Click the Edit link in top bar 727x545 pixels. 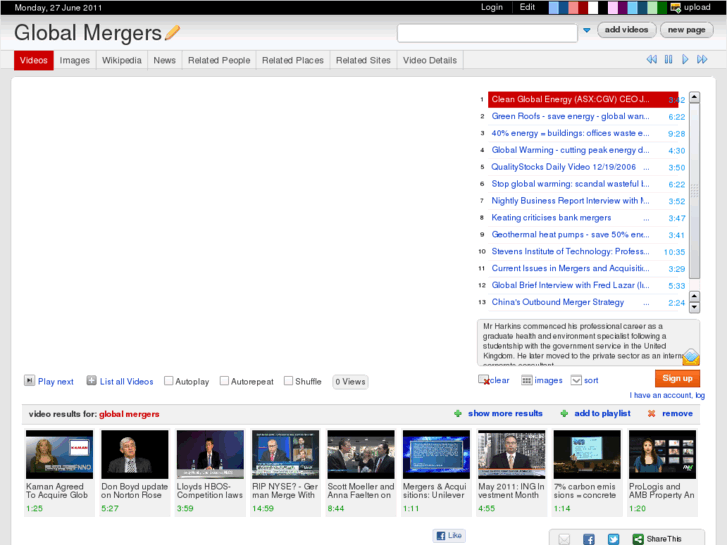527,7
